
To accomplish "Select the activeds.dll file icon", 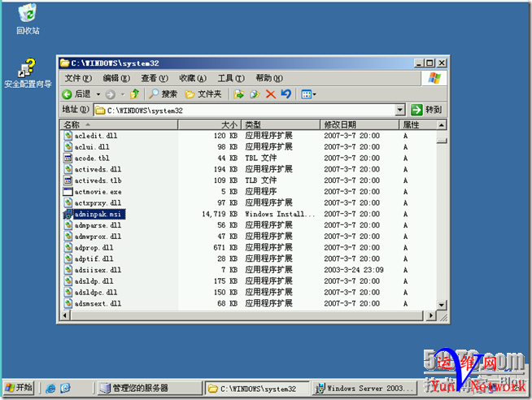I will point(68,169).
